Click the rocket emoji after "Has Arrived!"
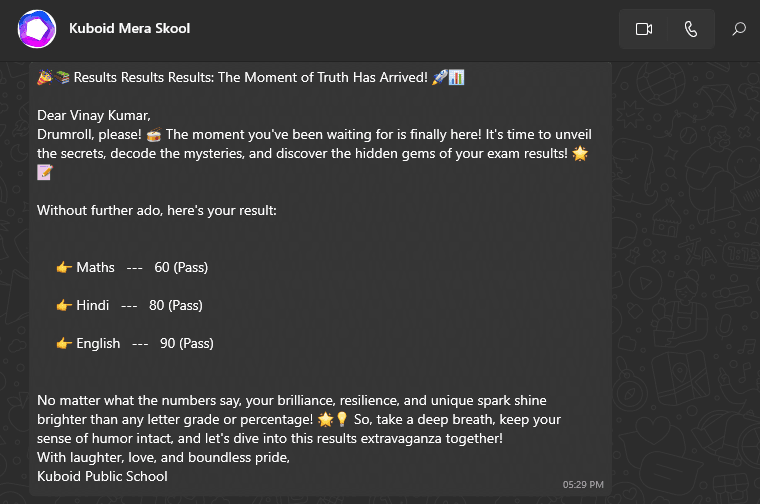Screen dimensions: 760x504 point(439,77)
